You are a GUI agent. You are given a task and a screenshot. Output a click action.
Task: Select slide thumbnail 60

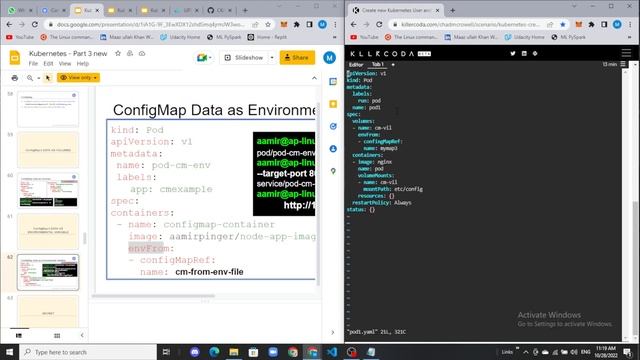pos(48,191)
